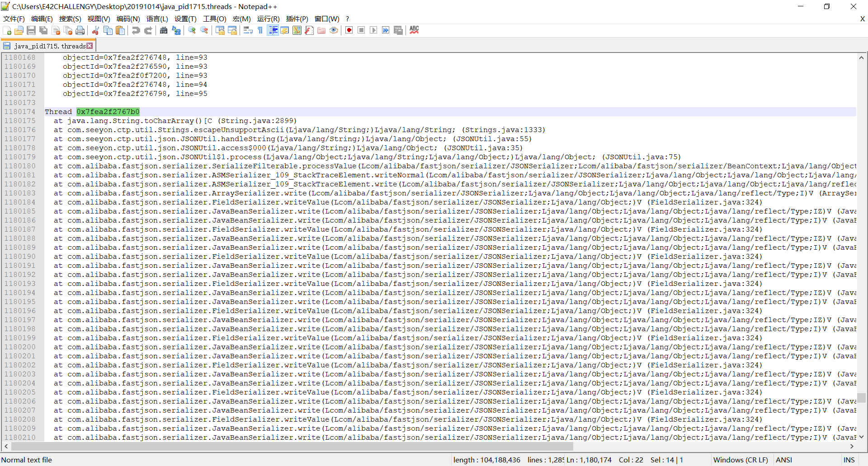Close the java_pid1715.threads tab
Viewport: 868px width, 466px height.
[x=90, y=46]
